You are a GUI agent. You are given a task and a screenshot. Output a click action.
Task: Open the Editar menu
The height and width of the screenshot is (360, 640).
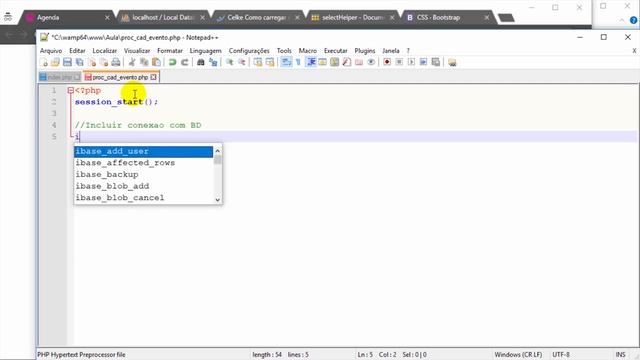click(x=77, y=51)
